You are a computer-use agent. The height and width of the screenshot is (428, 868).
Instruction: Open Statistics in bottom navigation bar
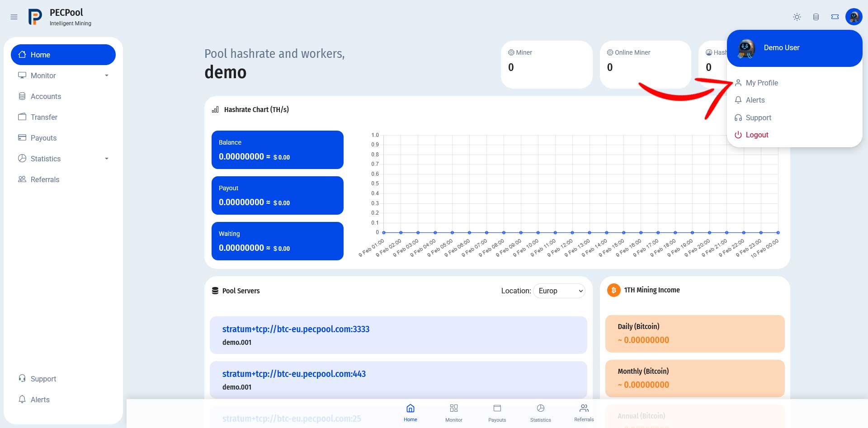click(x=541, y=413)
